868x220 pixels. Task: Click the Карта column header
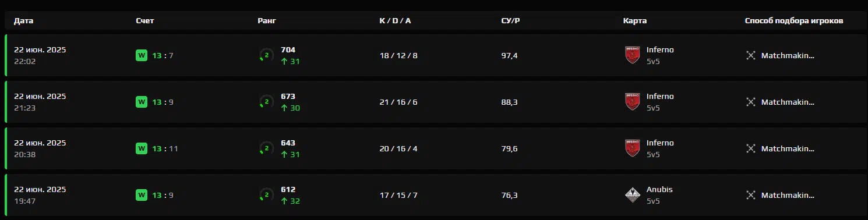[x=635, y=21]
